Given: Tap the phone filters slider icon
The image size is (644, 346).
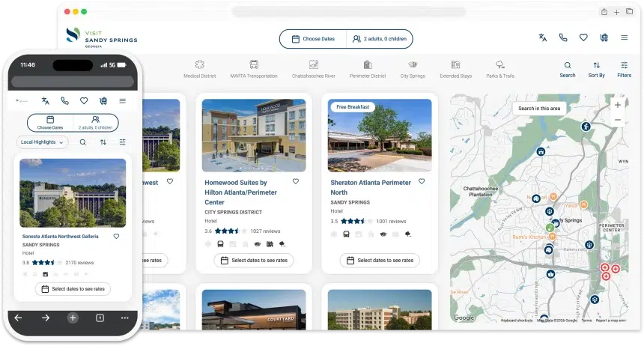Looking at the screenshot, I should [122, 142].
